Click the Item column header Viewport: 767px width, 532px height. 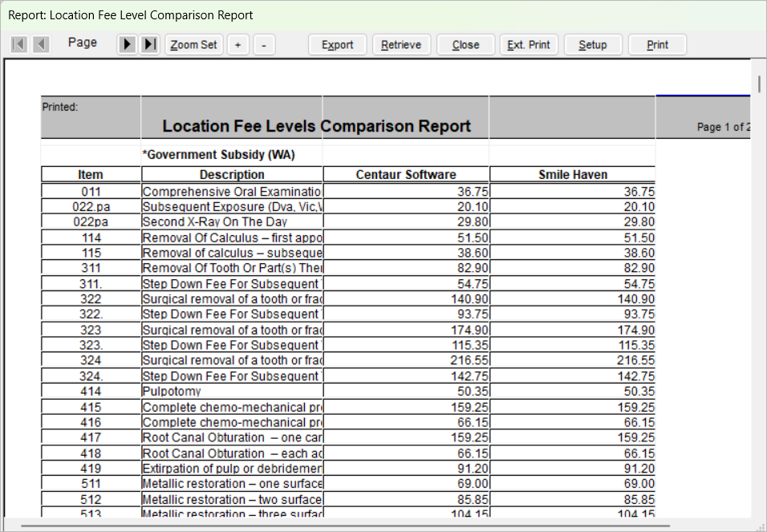click(91, 175)
